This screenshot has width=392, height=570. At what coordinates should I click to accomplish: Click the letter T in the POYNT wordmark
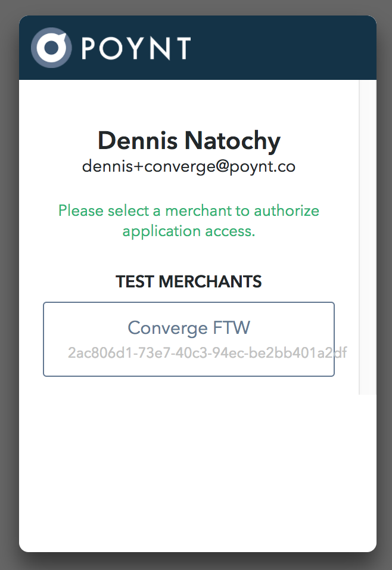point(183,48)
